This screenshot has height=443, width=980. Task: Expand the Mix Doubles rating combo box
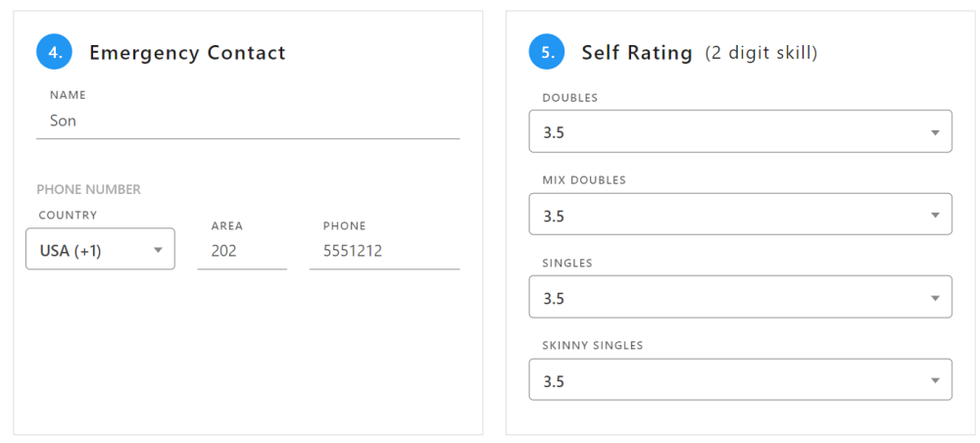[x=725, y=215]
